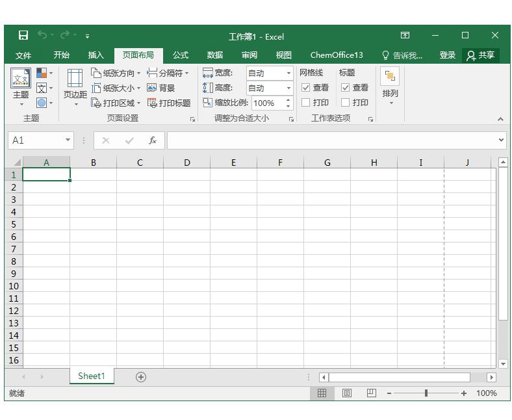Open the Customize Quick Access Toolbar arrow
The width and height of the screenshot is (512, 420).
point(87,36)
